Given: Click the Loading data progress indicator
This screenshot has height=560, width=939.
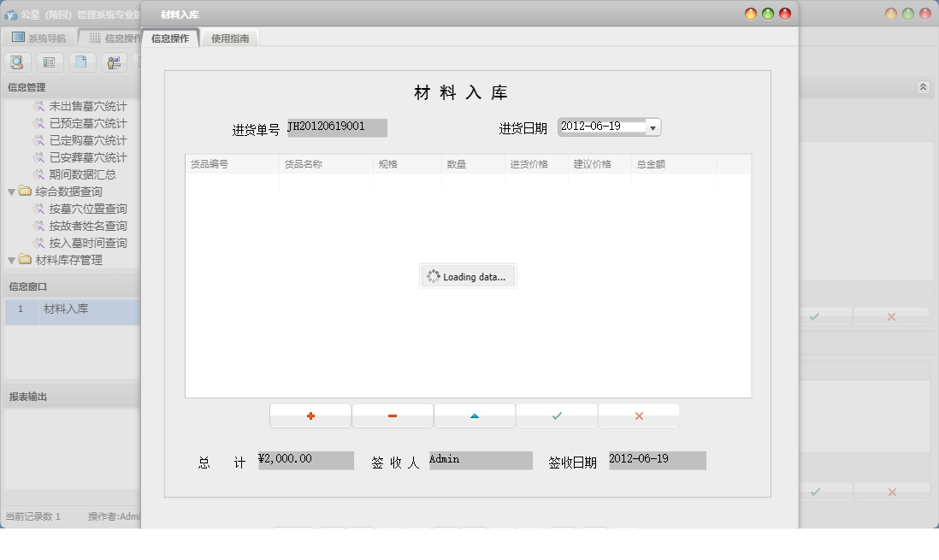Looking at the screenshot, I should pyautogui.click(x=468, y=275).
